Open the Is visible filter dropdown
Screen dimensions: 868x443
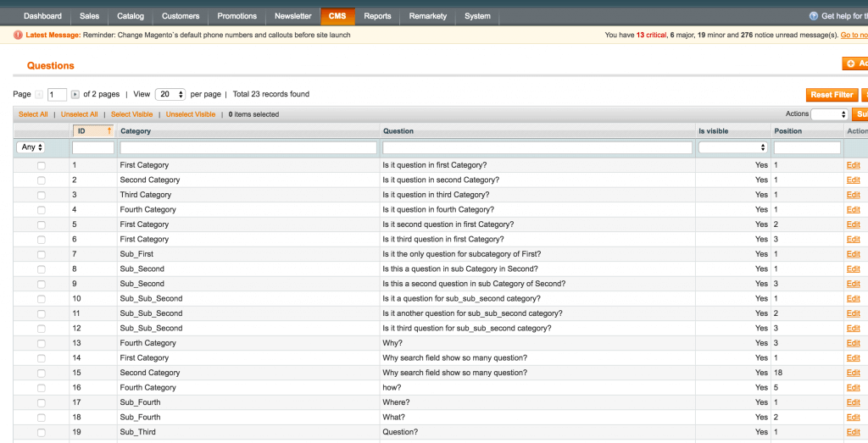[733, 147]
